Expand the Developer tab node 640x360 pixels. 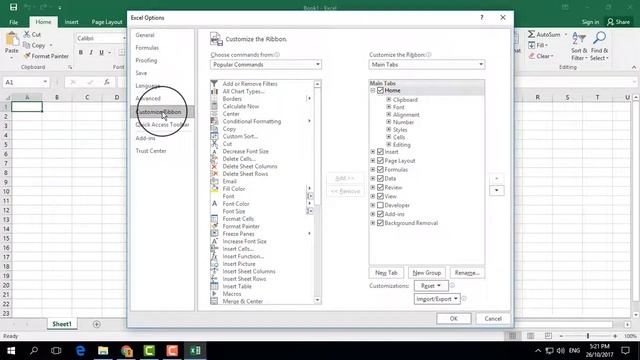click(x=373, y=205)
